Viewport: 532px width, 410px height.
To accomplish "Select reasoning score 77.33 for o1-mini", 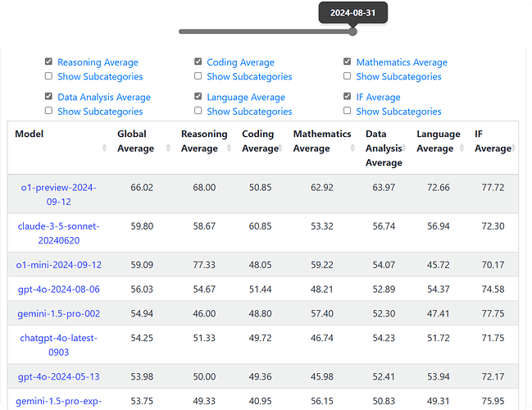I will coord(204,265).
